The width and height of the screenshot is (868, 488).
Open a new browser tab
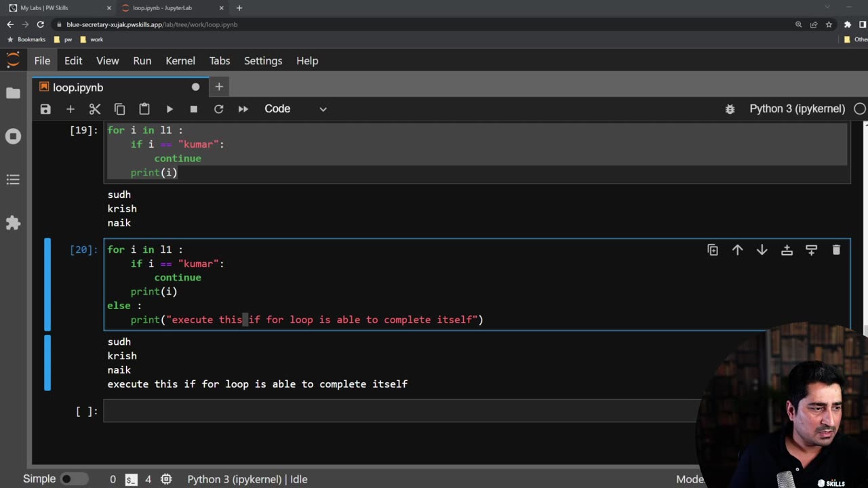coord(239,8)
